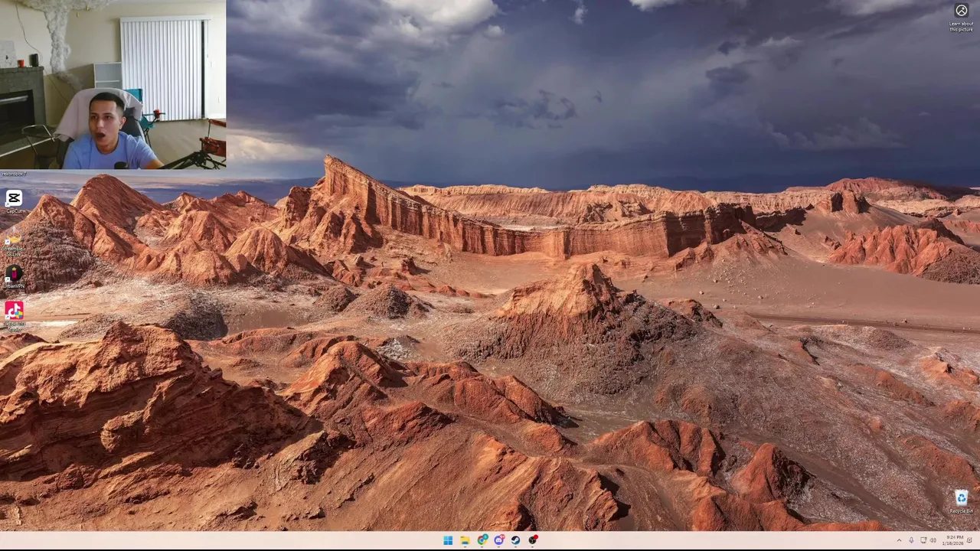The image size is (980, 551).
Task: Open the Windows Start menu
Action: [448, 540]
